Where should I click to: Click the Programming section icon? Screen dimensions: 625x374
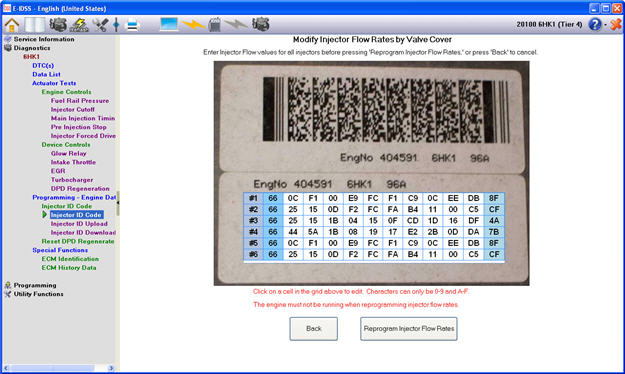(8, 285)
